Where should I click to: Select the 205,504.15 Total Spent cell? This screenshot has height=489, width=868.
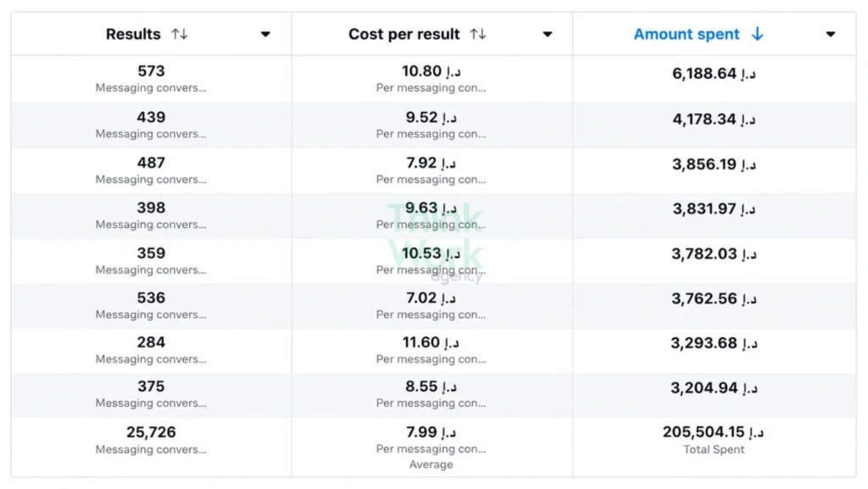(x=714, y=447)
